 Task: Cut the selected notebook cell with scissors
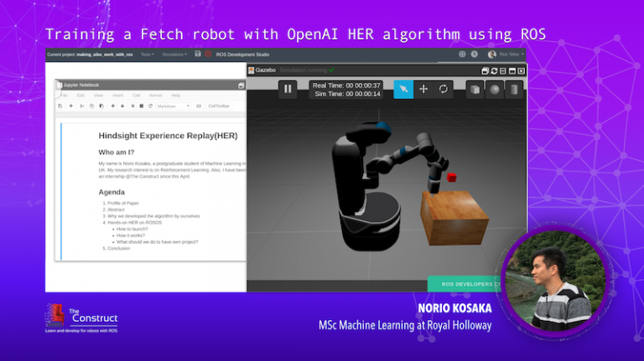click(82, 106)
